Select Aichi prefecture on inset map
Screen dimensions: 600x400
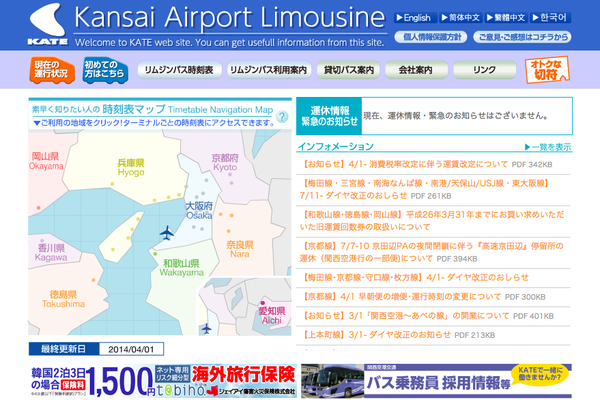[x=272, y=315]
